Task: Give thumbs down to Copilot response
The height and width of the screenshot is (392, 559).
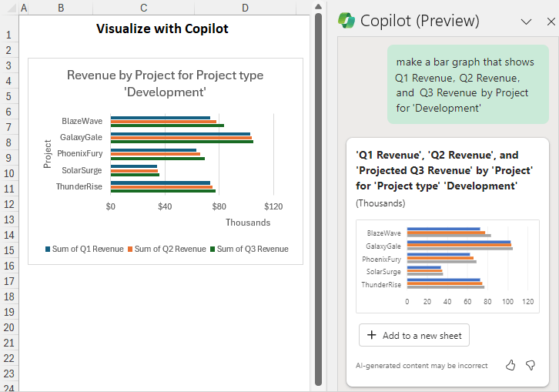Action: [x=531, y=365]
